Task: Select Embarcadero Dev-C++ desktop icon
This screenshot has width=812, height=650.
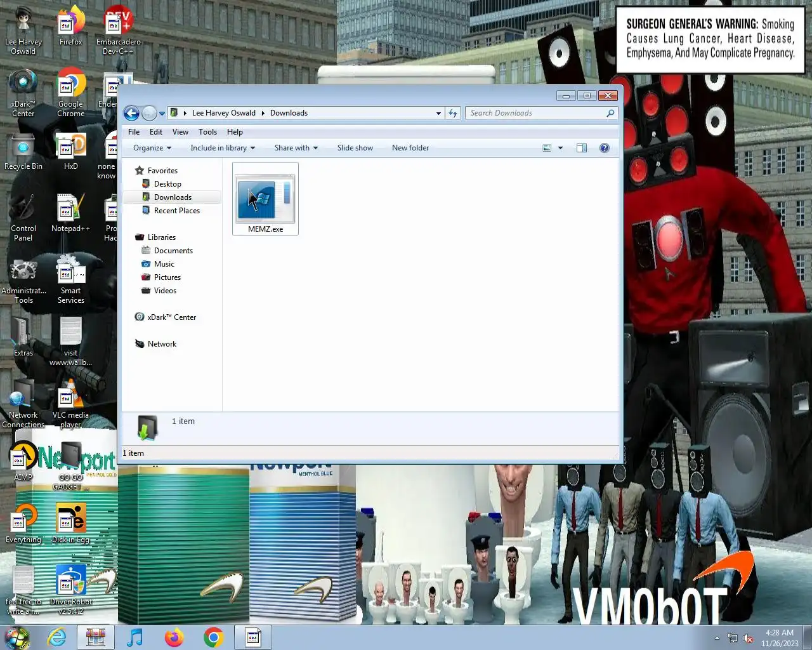Action: [x=118, y=30]
